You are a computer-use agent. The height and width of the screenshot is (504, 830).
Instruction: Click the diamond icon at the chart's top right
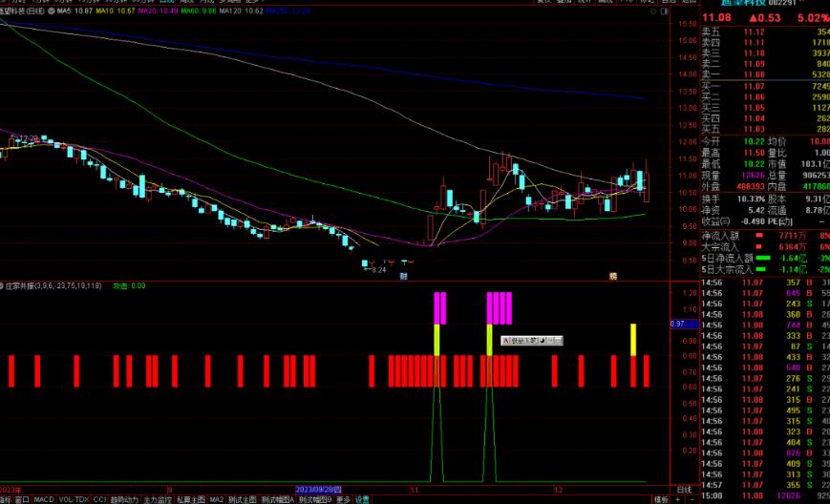[653, 11]
